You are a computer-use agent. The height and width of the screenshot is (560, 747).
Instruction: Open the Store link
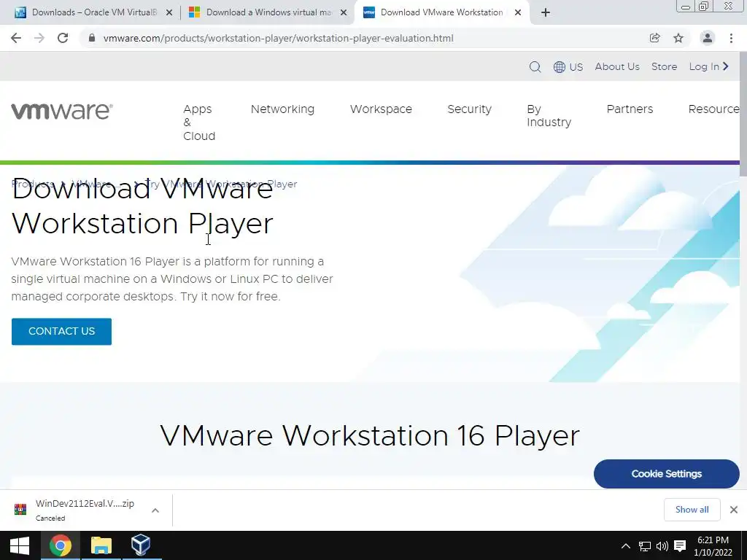[x=664, y=66]
